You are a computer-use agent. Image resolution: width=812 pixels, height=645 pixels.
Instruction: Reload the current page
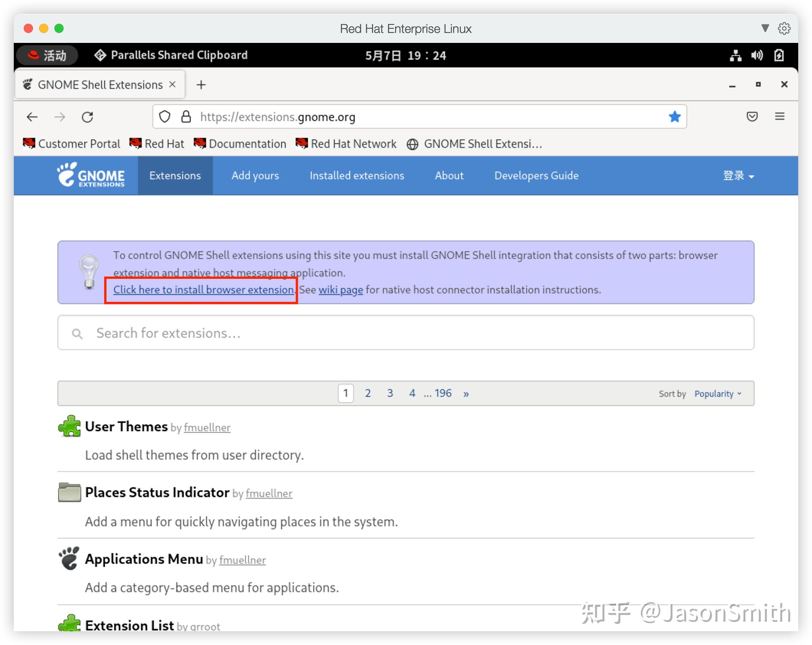[x=87, y=117]
